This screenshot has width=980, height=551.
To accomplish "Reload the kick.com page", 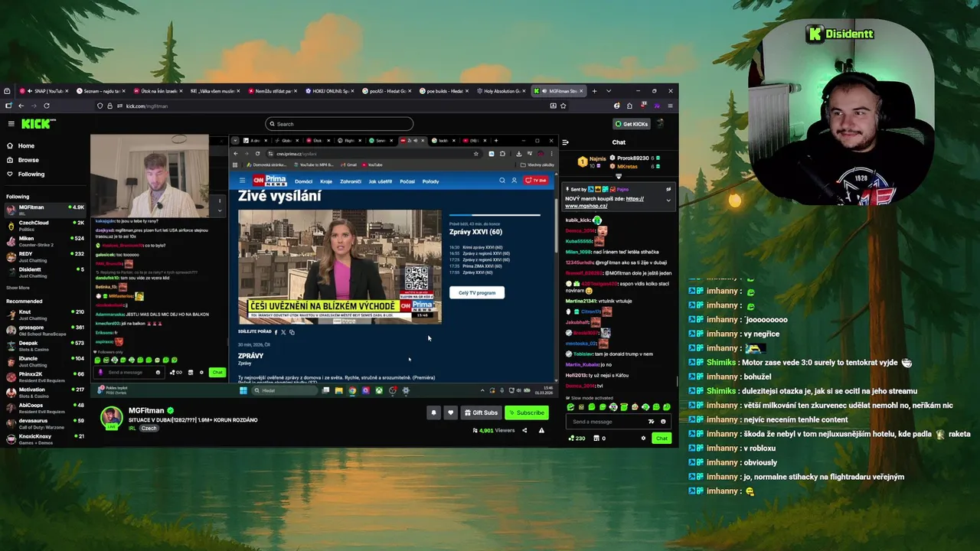I will pos(47,106).
